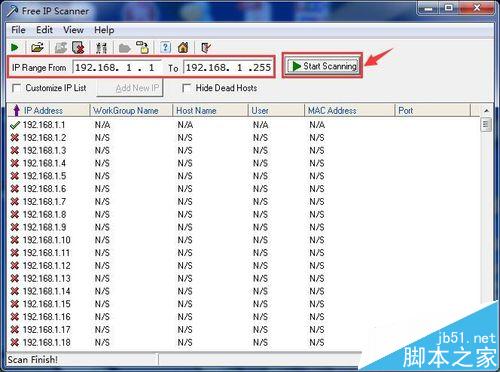Click the gray folder toolbar icon

coord(125,48)
